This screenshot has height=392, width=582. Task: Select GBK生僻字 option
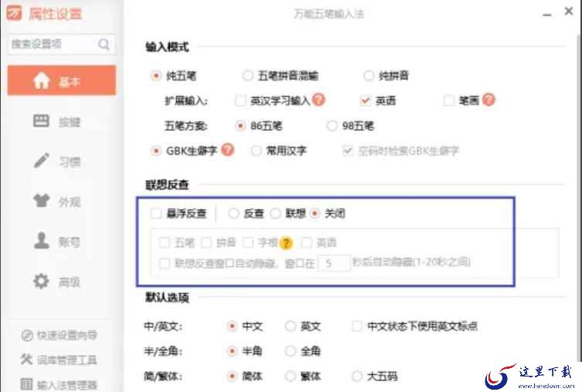point(156,151)
